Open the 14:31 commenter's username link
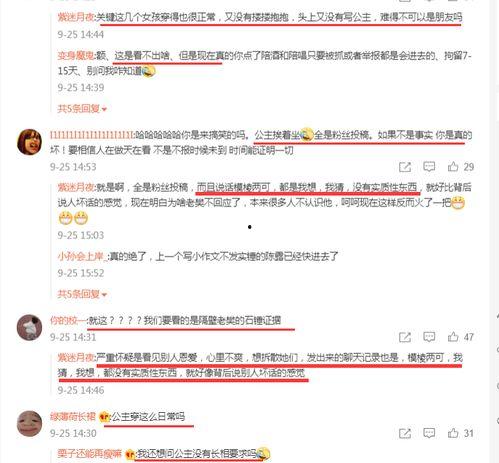Screen dimensions: 499x463 point(68,321)
